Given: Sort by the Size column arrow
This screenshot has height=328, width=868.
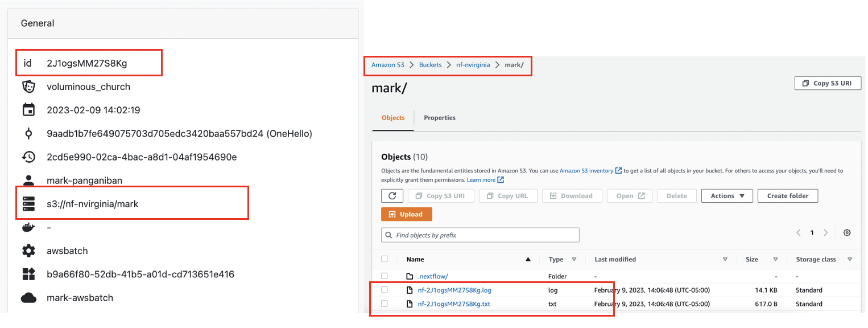Looking at the screenshot, I should [775, 259].
